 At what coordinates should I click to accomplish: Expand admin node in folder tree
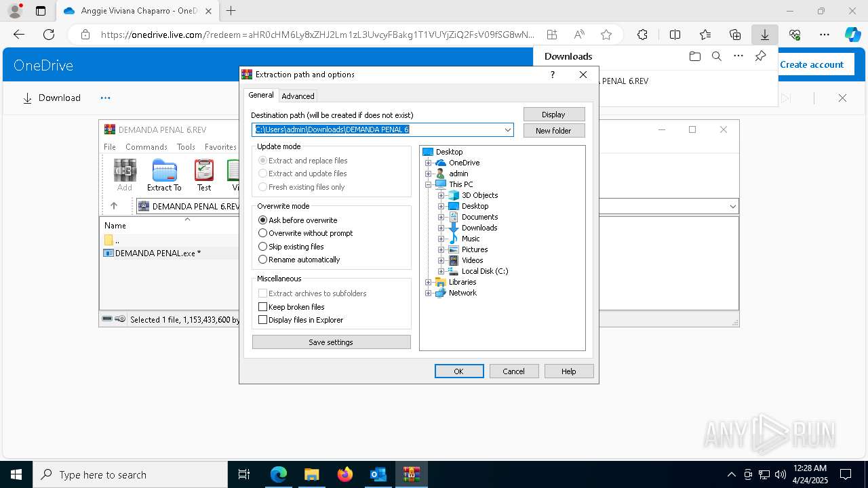tap(428, 174)
